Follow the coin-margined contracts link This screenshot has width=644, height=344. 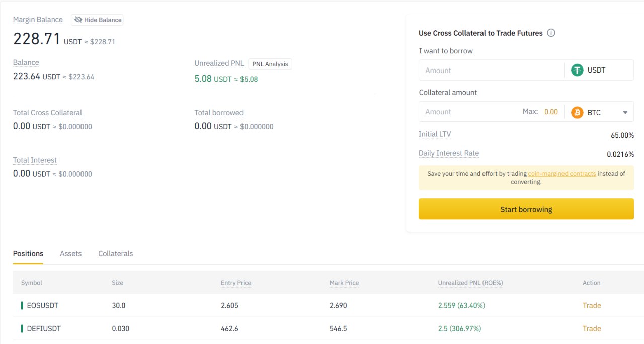point(561,173)
